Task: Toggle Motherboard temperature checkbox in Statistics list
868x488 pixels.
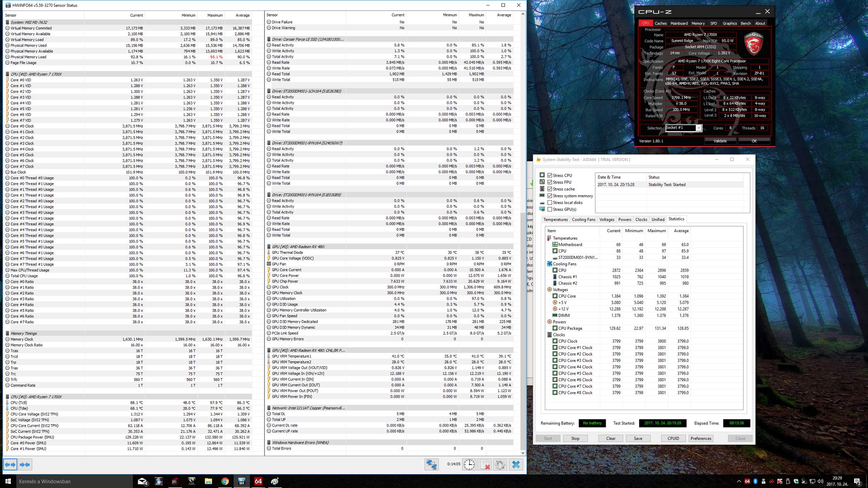Action: tap(555, 245)
